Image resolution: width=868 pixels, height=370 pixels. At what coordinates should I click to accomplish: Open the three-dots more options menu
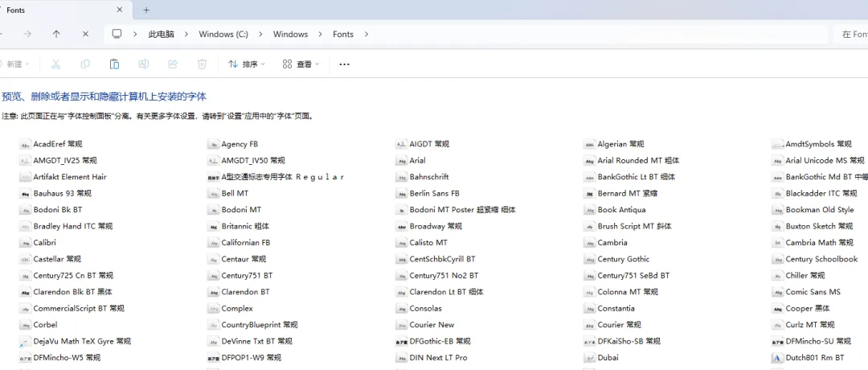344,64
